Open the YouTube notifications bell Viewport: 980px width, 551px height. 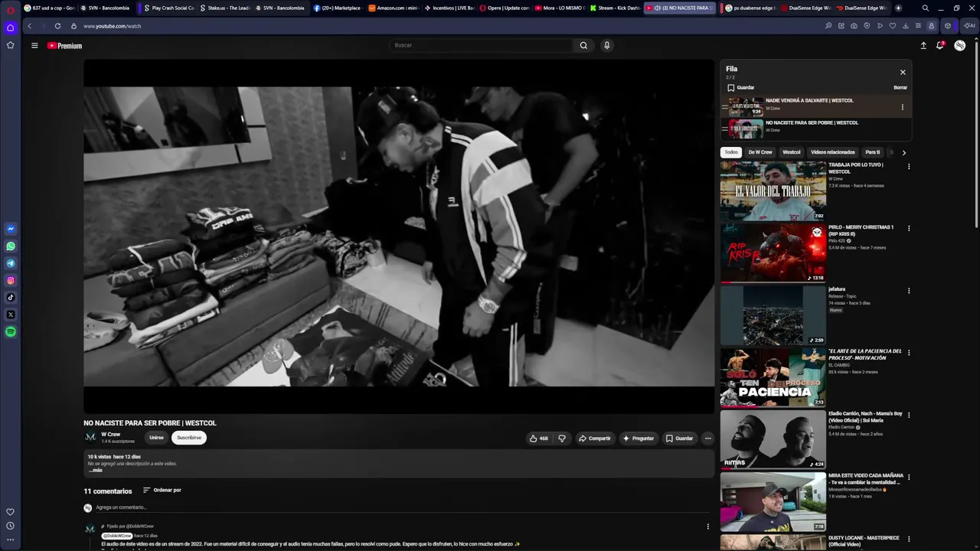(x=940, y=45)
